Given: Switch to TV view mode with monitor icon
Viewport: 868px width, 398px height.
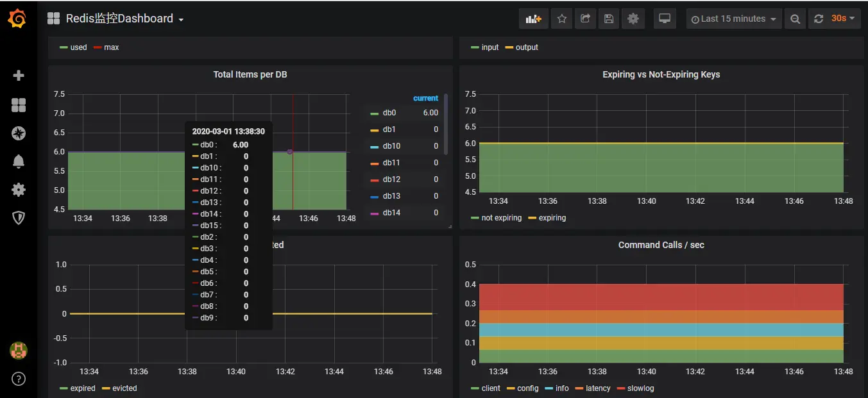Looking at the screenshot, I should [x=665, y=19].
